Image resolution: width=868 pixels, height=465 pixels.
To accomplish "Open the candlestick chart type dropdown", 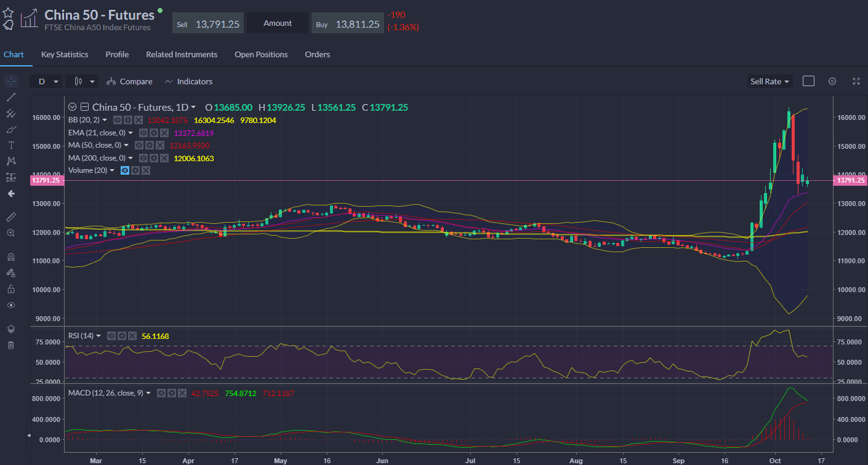I will tap(83, 81).
